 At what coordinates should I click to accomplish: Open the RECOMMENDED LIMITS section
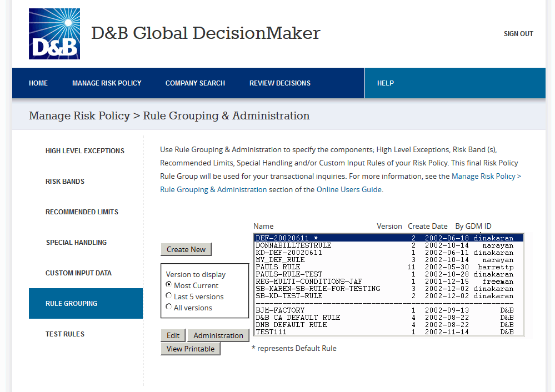(x=82, y=212)
